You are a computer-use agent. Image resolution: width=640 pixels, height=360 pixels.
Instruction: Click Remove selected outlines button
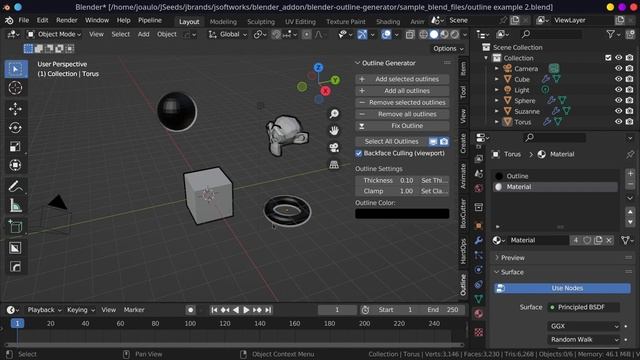pyautogui.click(x=402, y=102)
